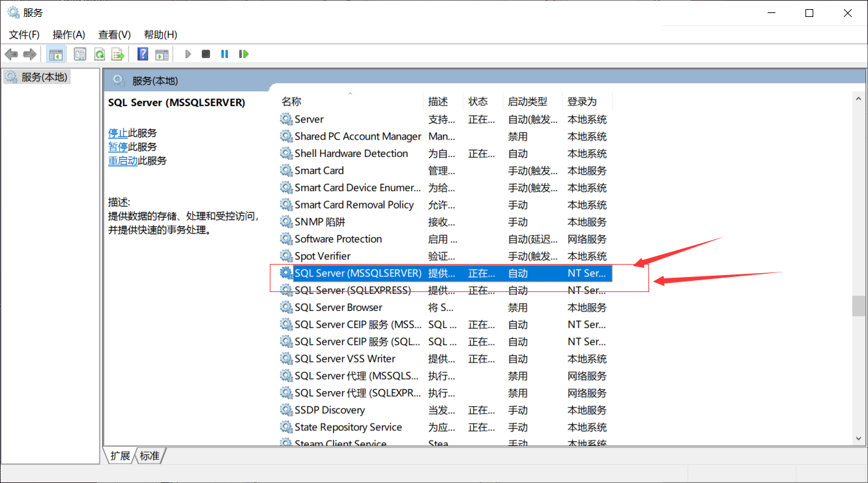Switch to the 扩展 tab
This screenshot has width=868, height=483.
[x=120, y=456]
